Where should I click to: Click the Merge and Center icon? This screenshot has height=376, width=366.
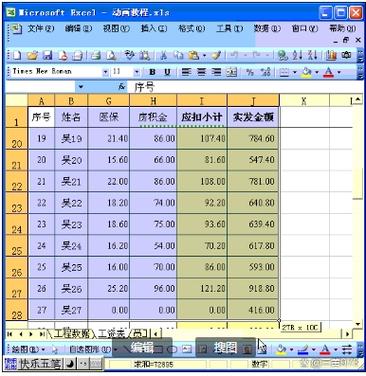[x=232, y=72]
